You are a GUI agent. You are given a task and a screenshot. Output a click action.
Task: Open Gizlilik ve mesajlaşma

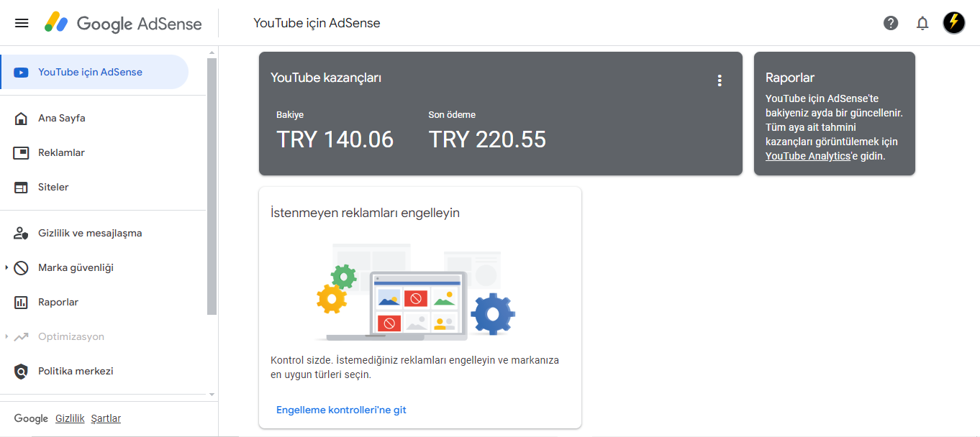90,233
